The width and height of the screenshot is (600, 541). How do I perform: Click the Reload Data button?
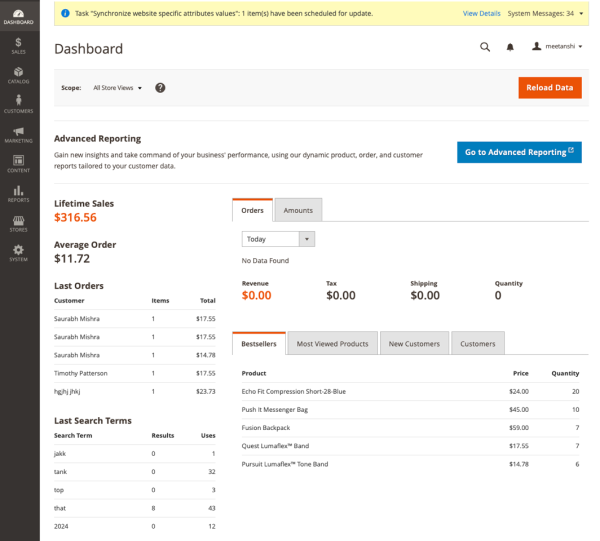click(549, 88)
